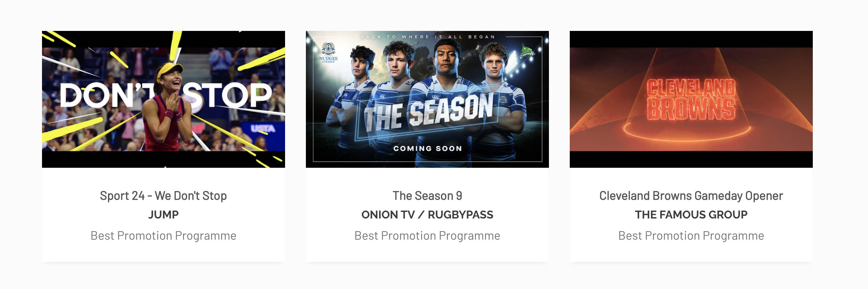Click 'BACK TO WHERE IT ALL BEGAN' tagline
The image size is (868, 289).
coord(427,37)
